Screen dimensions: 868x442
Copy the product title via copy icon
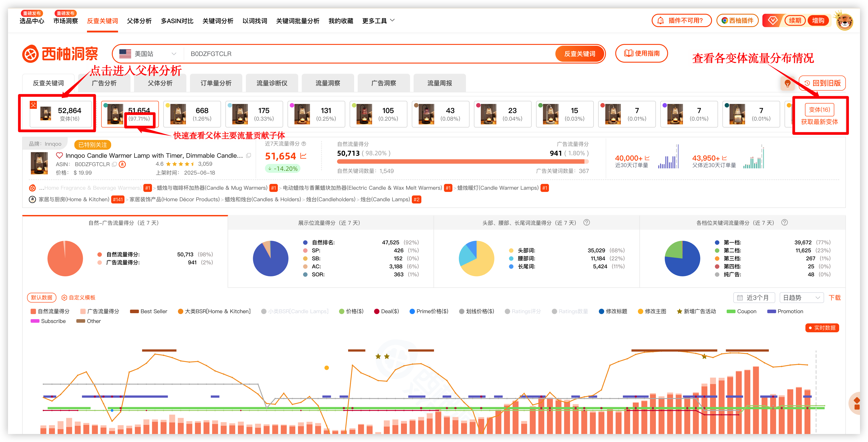(x=249, y=155)
